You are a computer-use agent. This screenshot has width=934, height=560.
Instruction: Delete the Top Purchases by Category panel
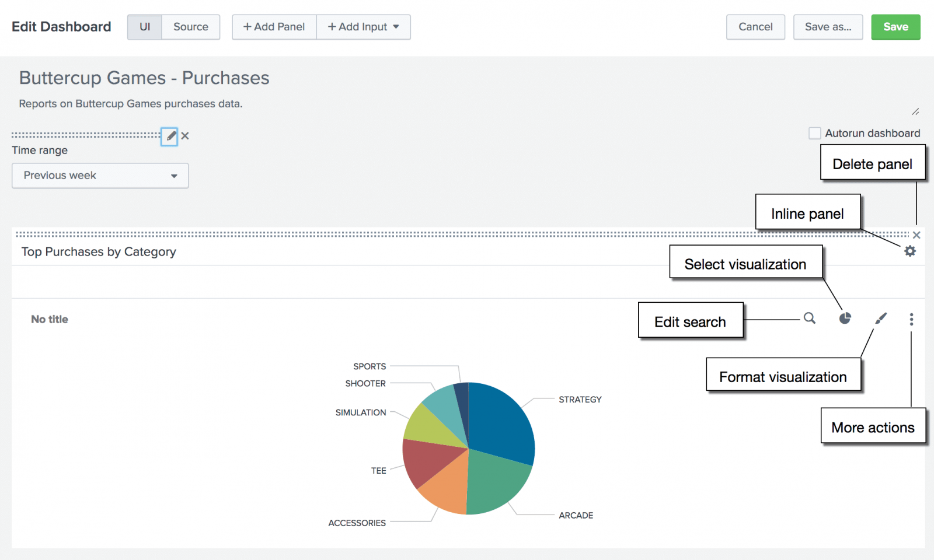click(x=916, y=235)
